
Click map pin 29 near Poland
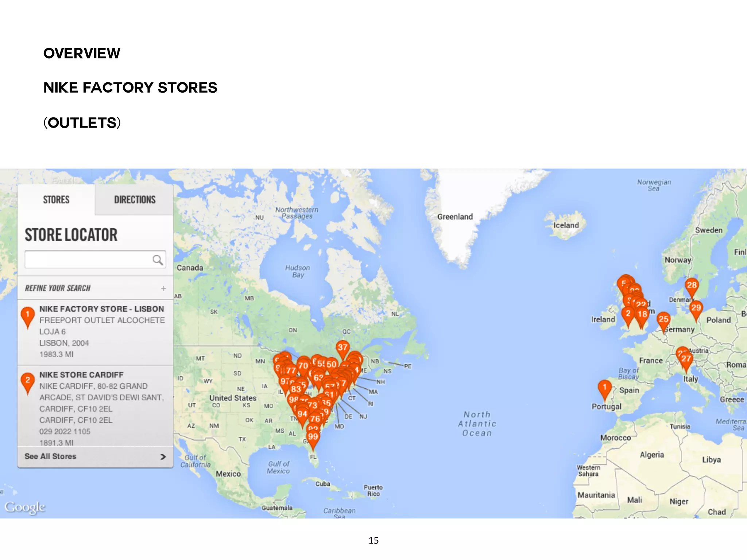(696, 308)
